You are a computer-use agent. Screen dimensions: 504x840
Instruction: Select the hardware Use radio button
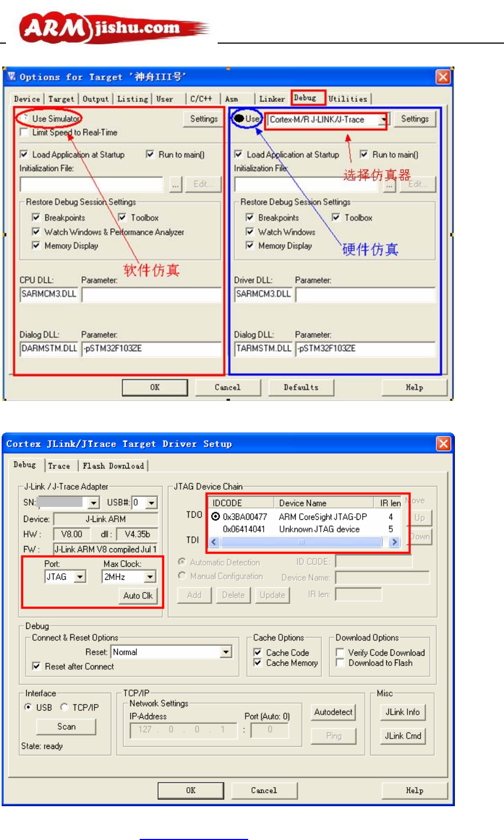coord(239,118)
